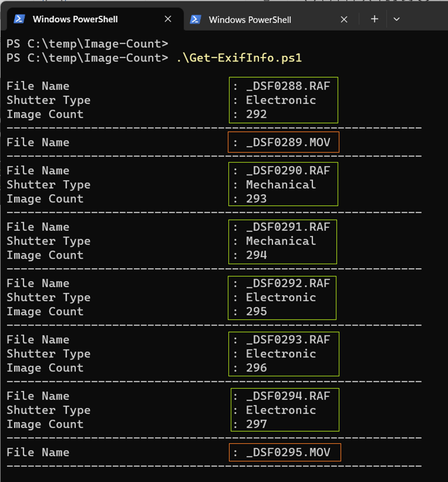Click Electronic shutter type under _DSF0293.RAF
The width and height of the screenshot is (448, 482).
pyautogui.click(x=280, y=354)
